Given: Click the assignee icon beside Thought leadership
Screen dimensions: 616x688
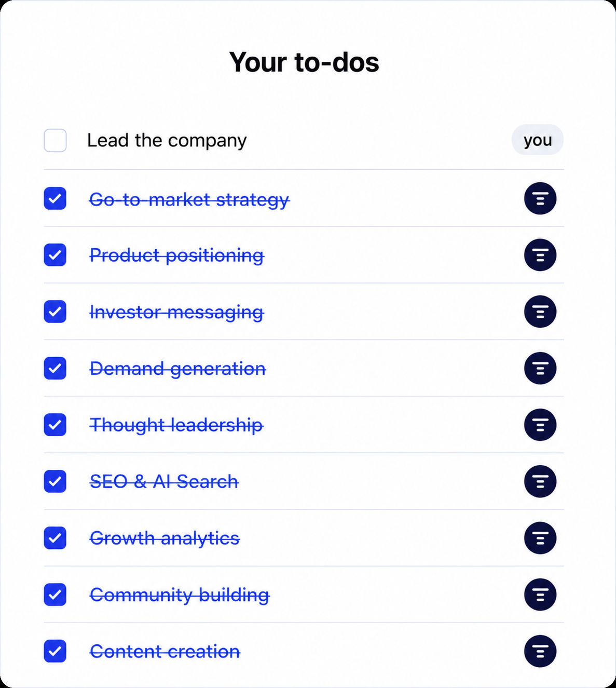Looking at the screenshot, I should coord(540,425).
